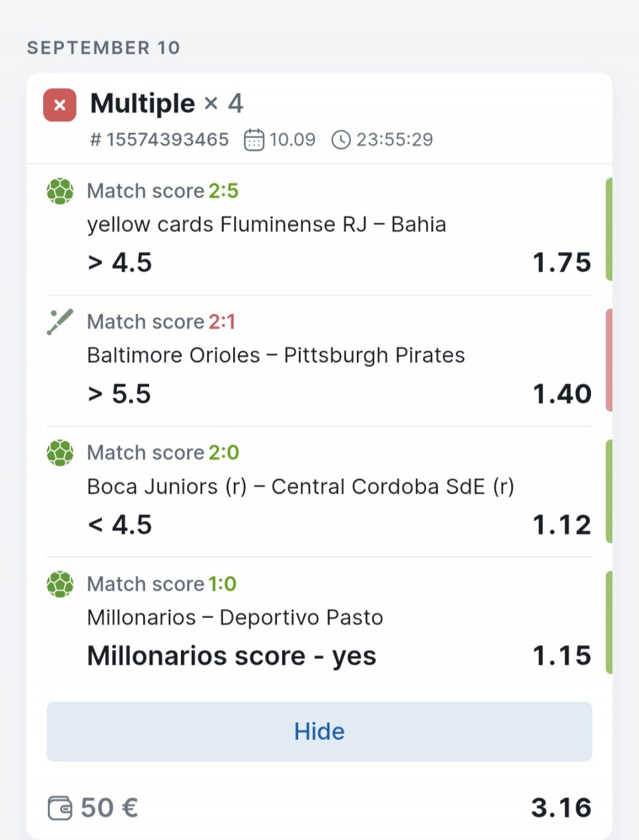Viewport: 639px width, 840px height.
Task: Select the Multiple × 4 bet title
Action: point(166,104)
